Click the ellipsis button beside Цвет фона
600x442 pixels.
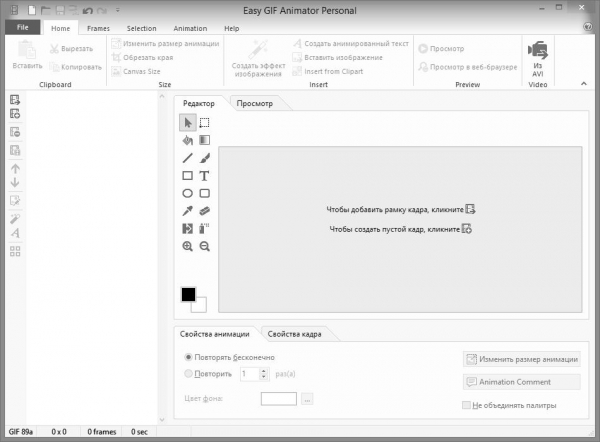[307, 399]
